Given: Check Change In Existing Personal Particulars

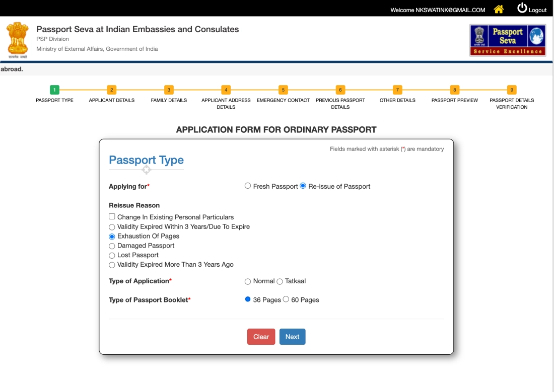Looking at the screenshot, I should coord(112,216).
